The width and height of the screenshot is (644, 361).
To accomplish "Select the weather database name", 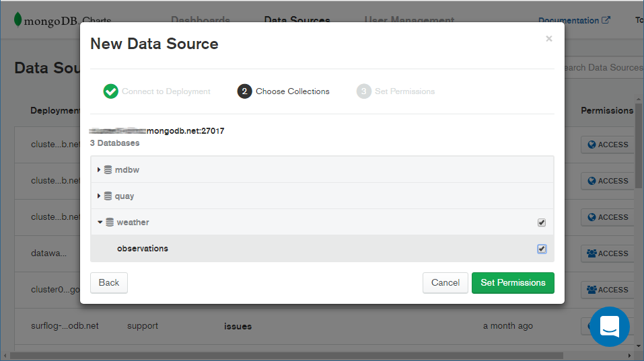I will pyautogui.click(x=133, y=223).
